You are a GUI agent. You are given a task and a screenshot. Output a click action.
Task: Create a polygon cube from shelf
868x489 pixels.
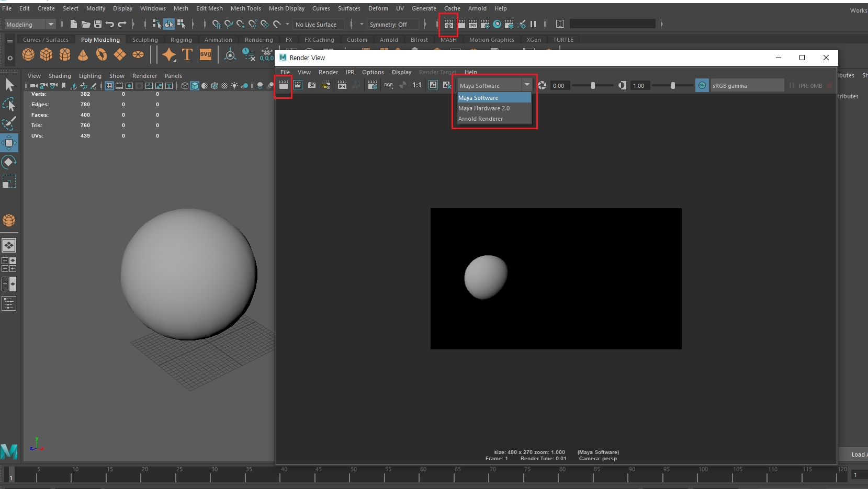(x=47, y=54)
